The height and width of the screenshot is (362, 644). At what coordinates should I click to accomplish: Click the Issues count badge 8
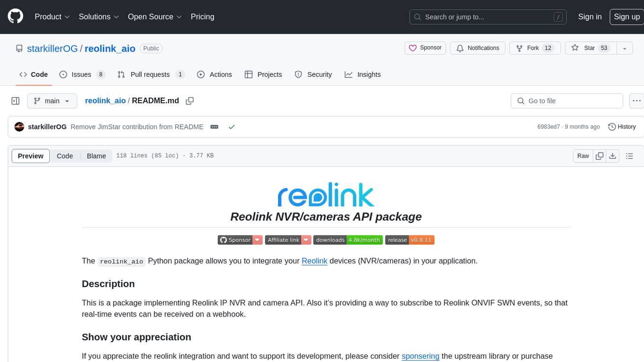point(100,74)
